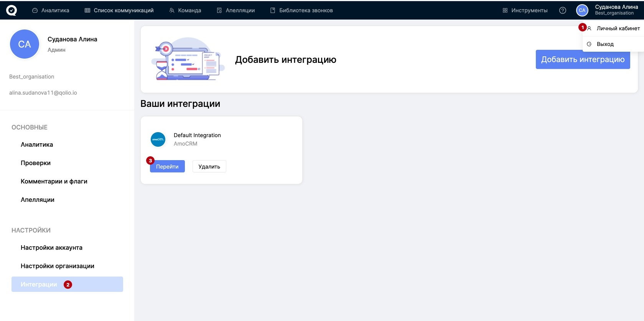Open the help question mark icon

click(562, 10)
